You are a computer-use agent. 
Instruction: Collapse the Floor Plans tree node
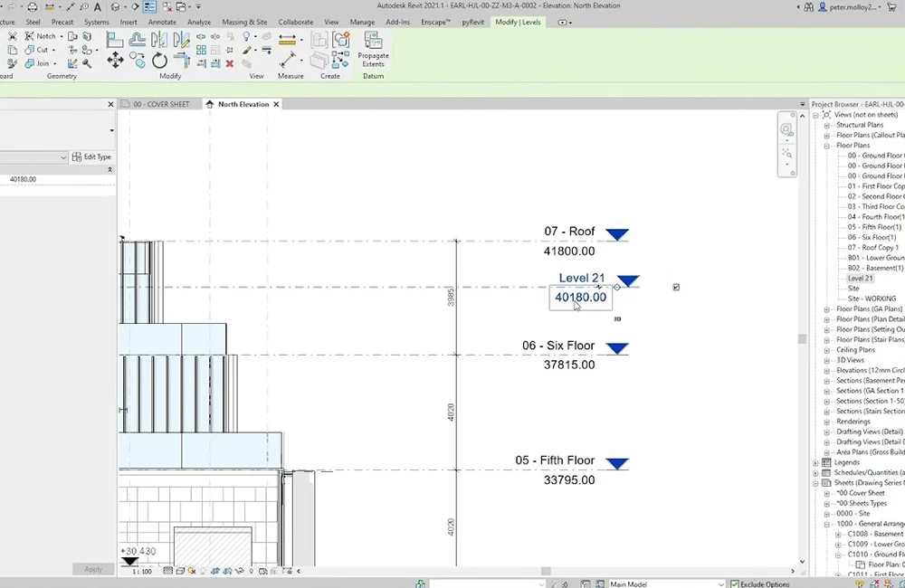(826, 146)
